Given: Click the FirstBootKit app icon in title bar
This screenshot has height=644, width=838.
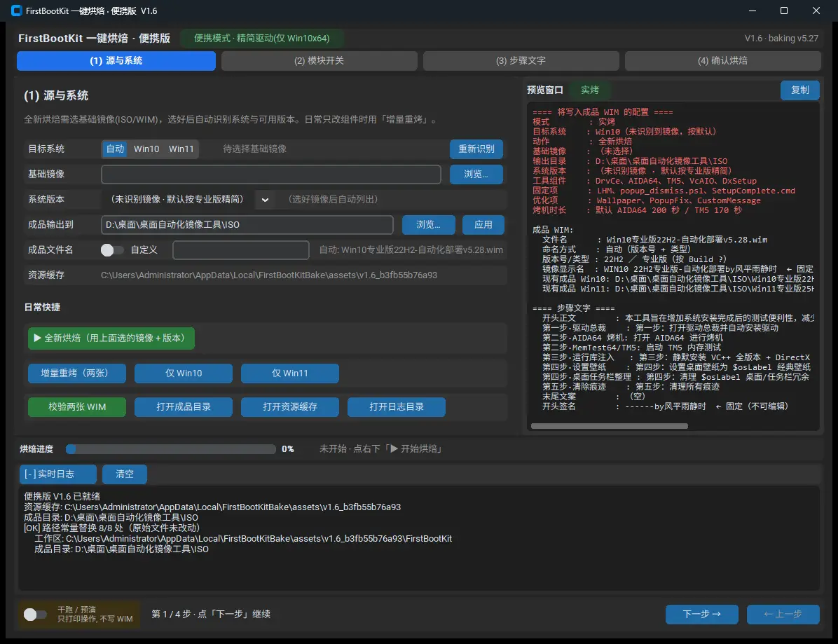Looking at the screenshot, I should pos(17,11).
